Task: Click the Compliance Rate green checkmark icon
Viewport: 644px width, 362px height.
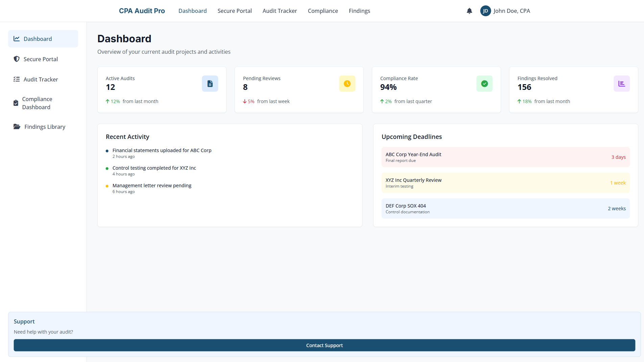Action: 484,83
